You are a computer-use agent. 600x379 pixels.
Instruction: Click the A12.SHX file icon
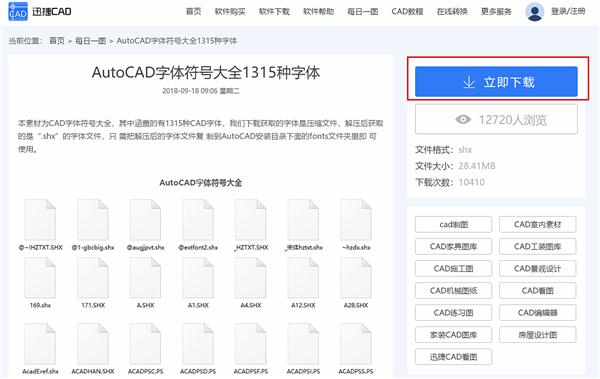pos(303,278)
